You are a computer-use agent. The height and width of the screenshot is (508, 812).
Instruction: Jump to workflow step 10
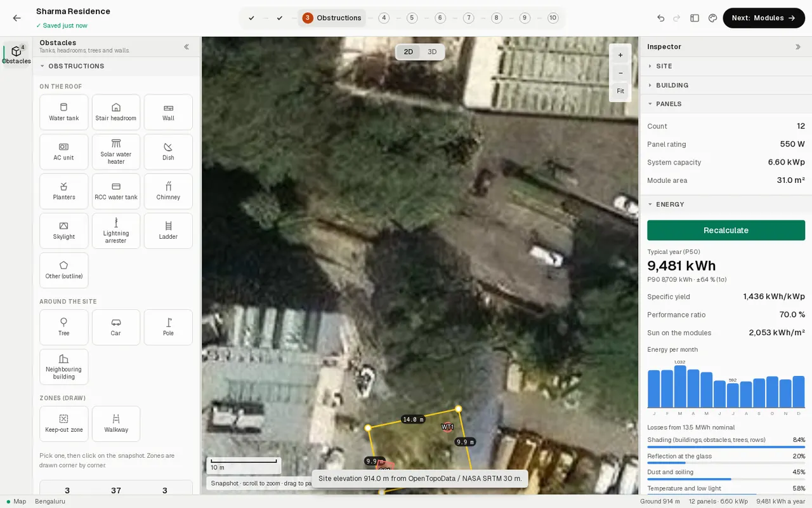click(x=553, y=18)
